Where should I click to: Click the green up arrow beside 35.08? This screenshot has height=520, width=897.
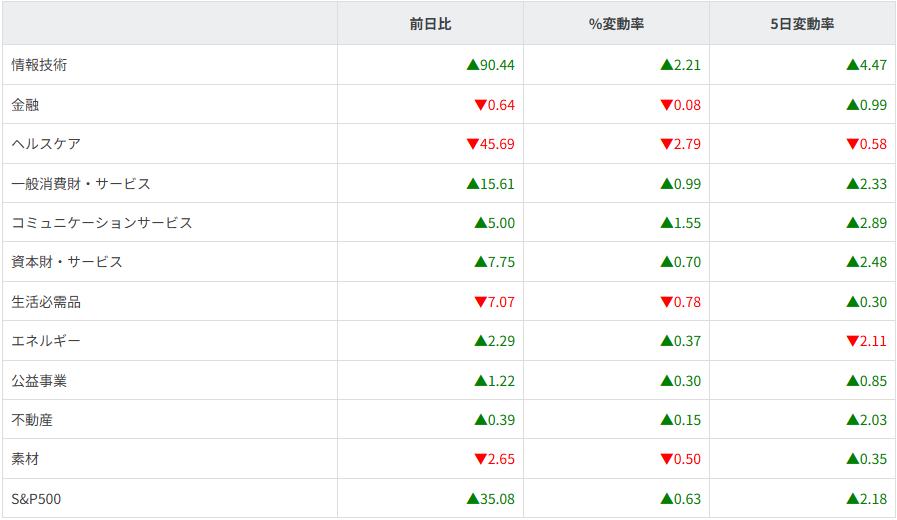473,498
